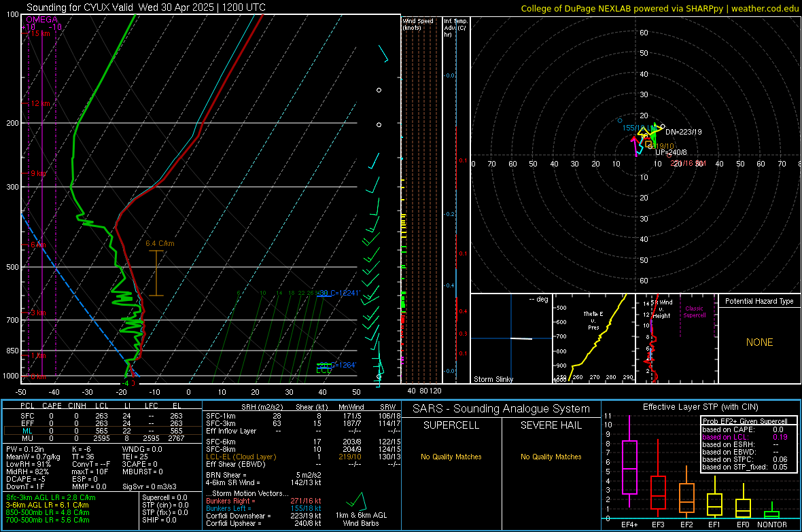Click the 'MidRH = 82%' value

click(28, 472)
